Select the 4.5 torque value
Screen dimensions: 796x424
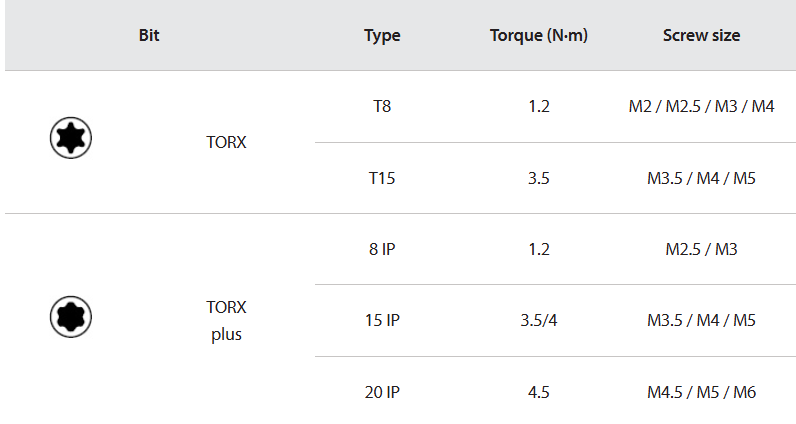539,392
